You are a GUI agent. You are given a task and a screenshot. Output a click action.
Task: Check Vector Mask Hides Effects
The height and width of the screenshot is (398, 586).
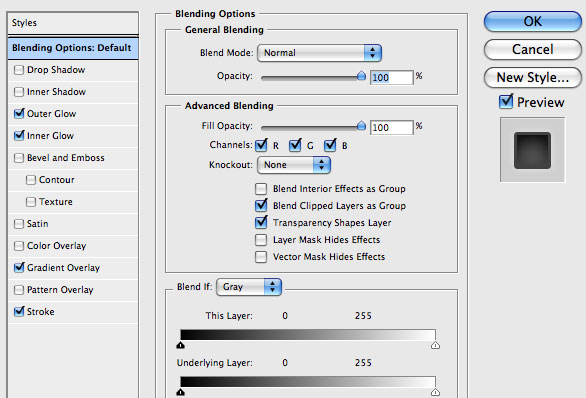261,257
